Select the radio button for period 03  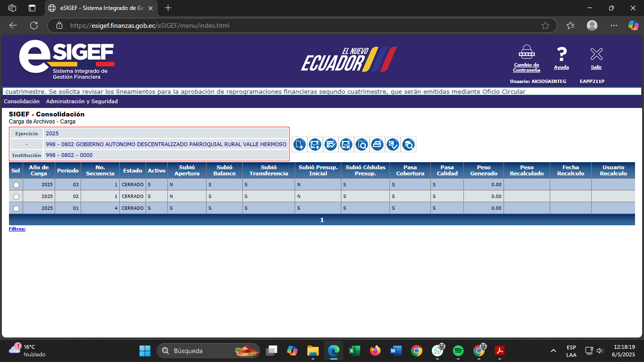click(16, 185)
